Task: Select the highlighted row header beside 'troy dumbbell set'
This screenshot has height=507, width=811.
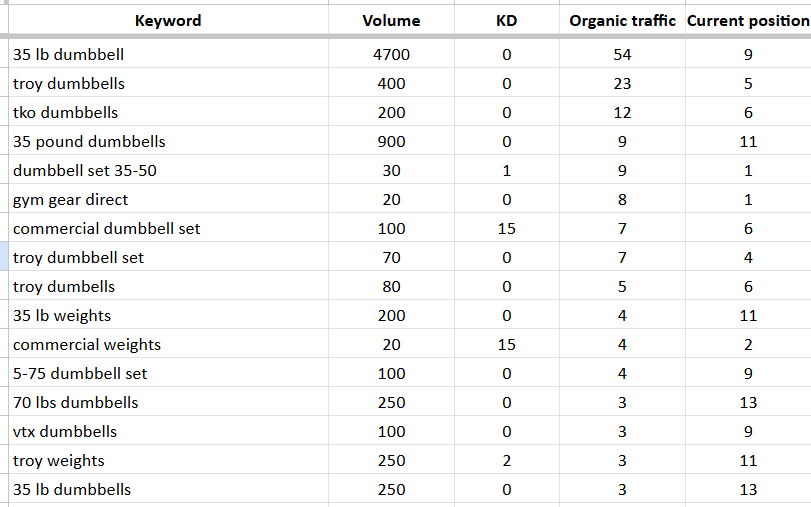Action: coord(4,257)
